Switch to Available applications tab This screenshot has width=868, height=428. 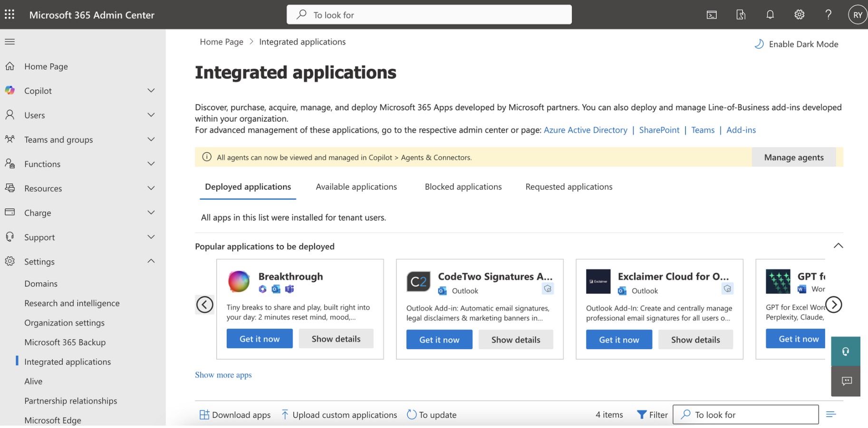click(x=356, y=187)
